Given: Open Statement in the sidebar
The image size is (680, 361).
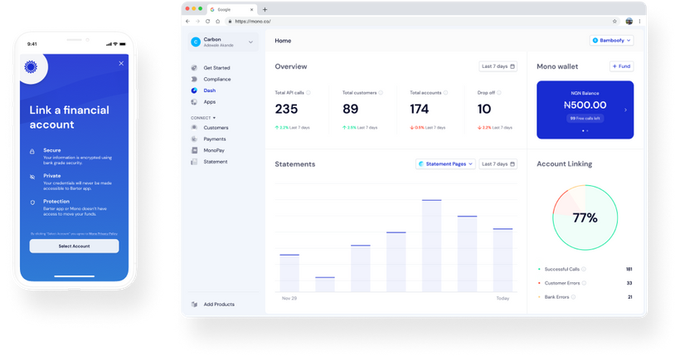Looking at the screenshot, I should point(215,161).
